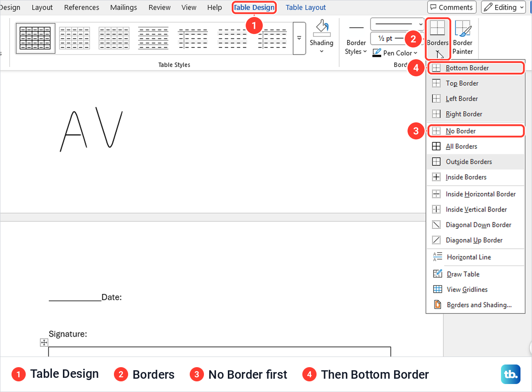532x392 pixels.
Task: Open the Layout ribbon tab
Action: click(x=42, y=8)
